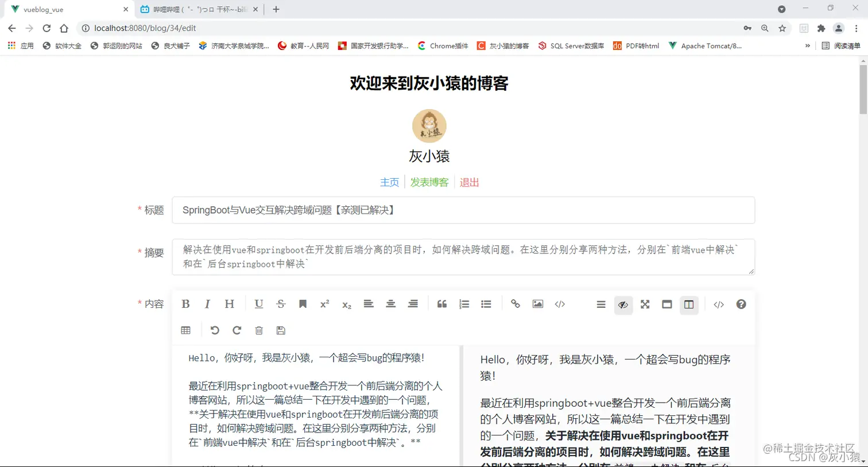
Task: Insert heading with the H icon
Action: pyautogui.click(x=229, y=304)
